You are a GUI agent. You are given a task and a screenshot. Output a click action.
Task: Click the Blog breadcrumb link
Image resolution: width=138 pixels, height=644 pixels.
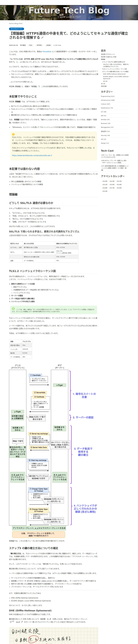[16, 24]
